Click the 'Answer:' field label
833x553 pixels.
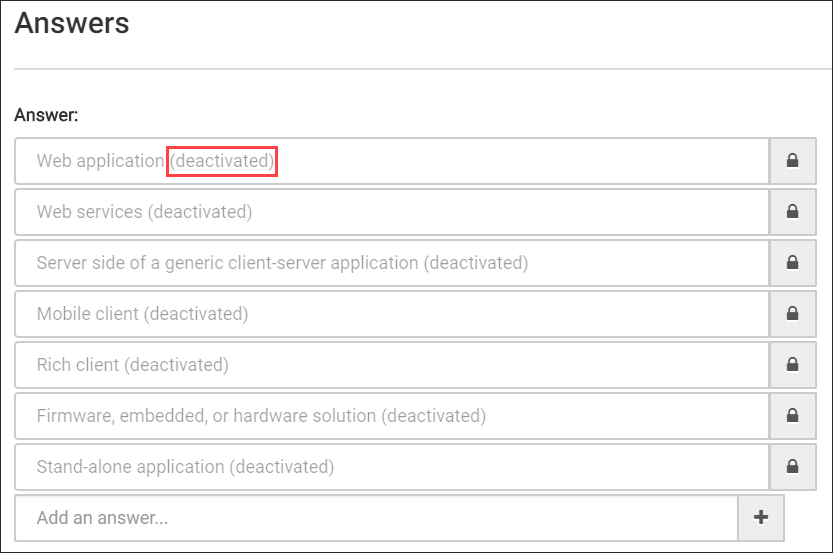tap(46, 115)
